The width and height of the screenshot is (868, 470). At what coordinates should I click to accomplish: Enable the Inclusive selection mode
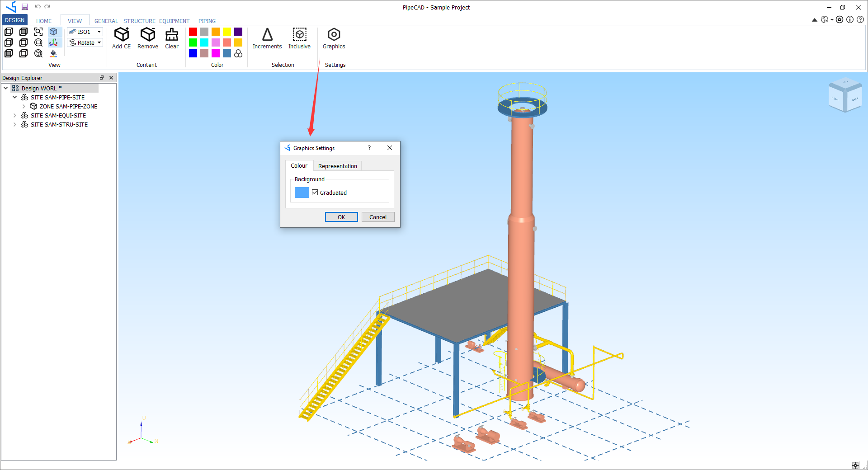pos(299,39)
